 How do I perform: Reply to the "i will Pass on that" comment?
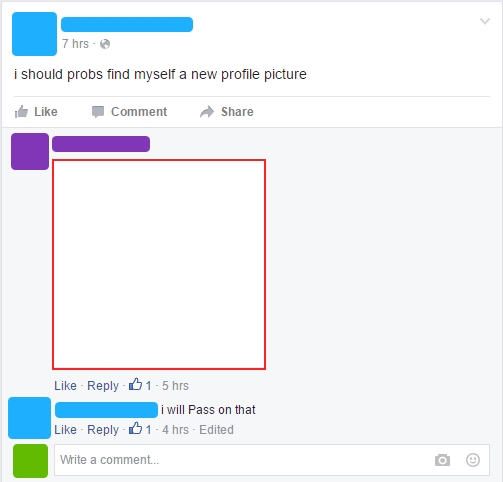[x=103, y=430]
